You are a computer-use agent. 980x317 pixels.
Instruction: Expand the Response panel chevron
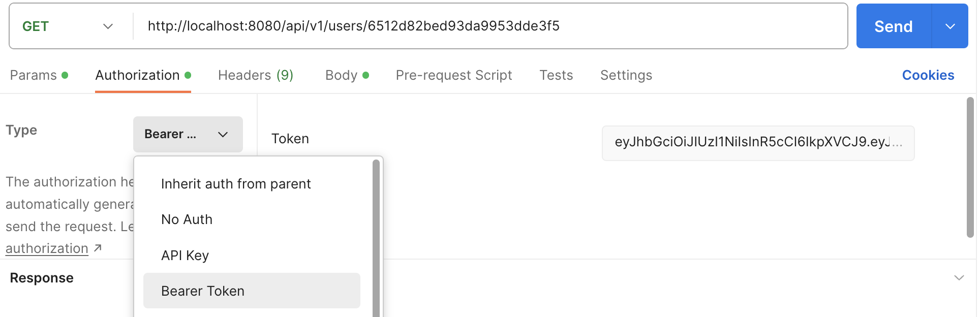(959, 278)
